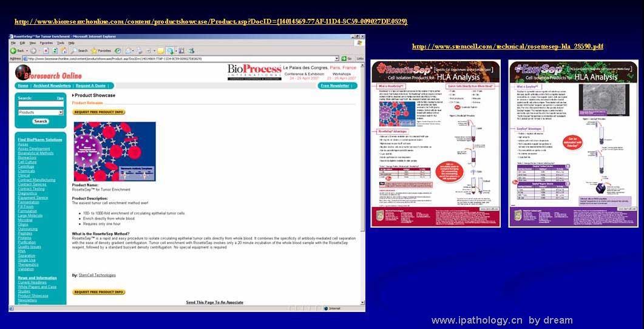This screenshot has width=644, height=329.
Task: Click the top bioresearchonline.com URL link
Action: tap(211, 21)
